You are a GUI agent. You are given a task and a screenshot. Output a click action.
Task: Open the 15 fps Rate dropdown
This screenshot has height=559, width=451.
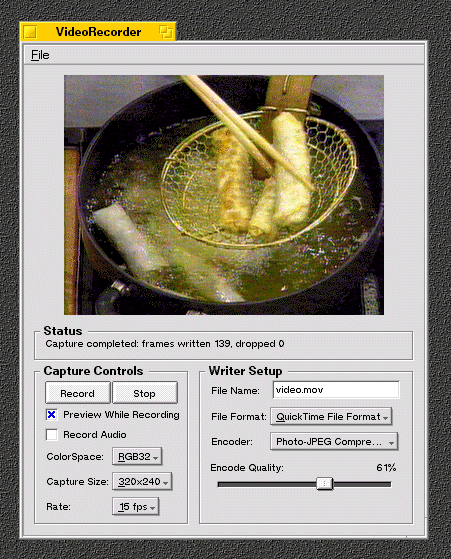coord(136,507)
